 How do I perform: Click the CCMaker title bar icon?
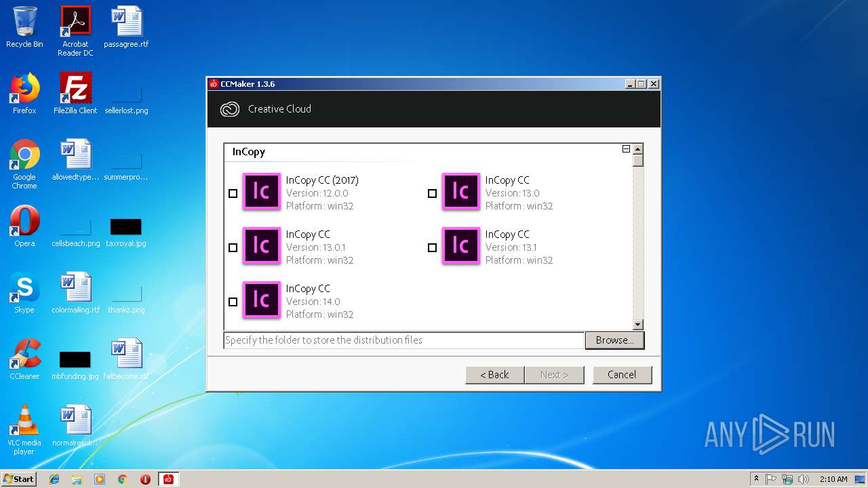click(x=214, y=84)
